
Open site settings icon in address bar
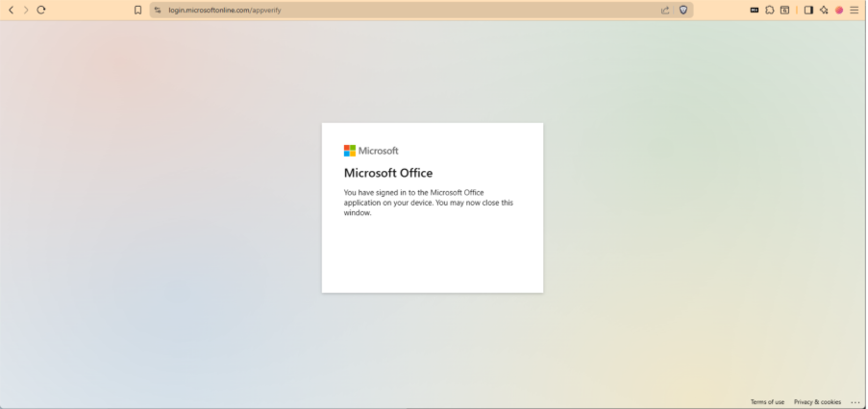coord(158,10)
